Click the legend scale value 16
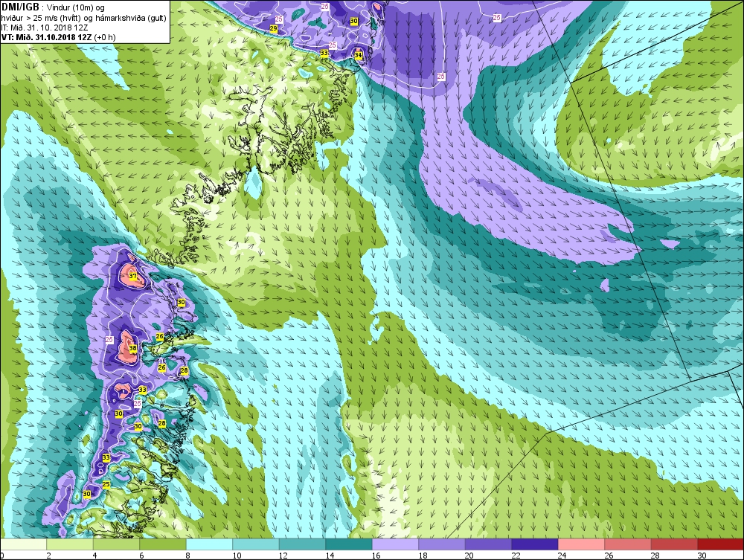Screen dimensions: 744x560 point(376,556)
